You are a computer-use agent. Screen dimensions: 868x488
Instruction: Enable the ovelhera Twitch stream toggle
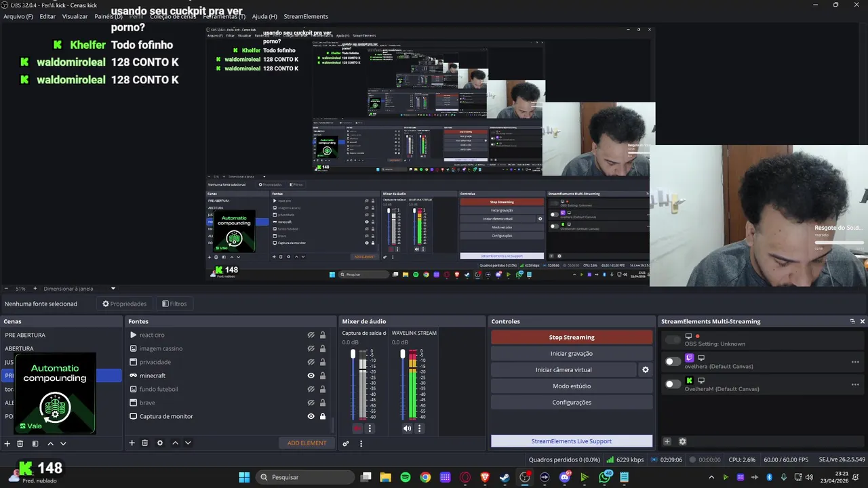(672, 361)
